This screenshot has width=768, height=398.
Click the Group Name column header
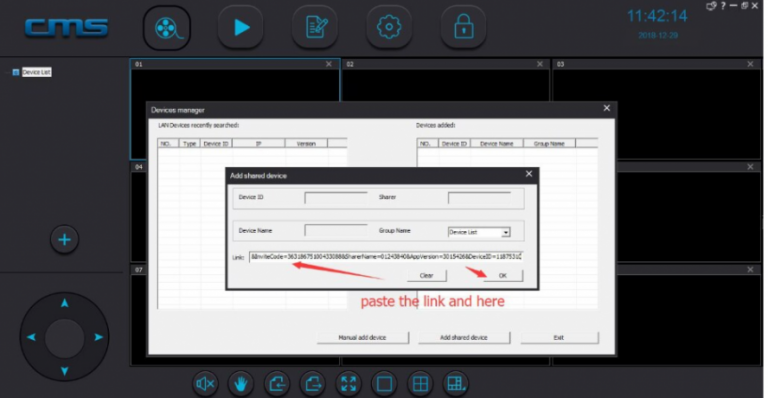click(549, 143)
